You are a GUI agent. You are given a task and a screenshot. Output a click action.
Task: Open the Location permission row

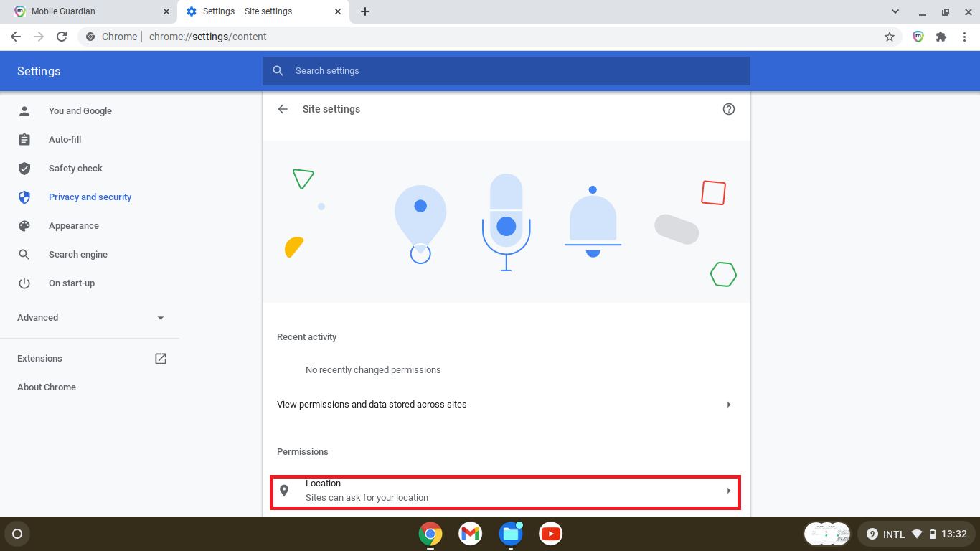(x=507, y=491)
